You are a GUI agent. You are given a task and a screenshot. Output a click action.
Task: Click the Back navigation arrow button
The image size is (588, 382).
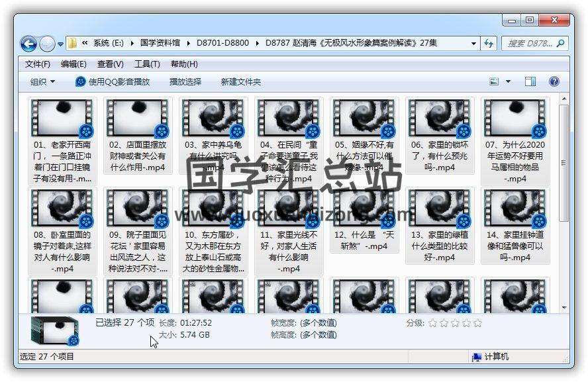pos(28,44)
